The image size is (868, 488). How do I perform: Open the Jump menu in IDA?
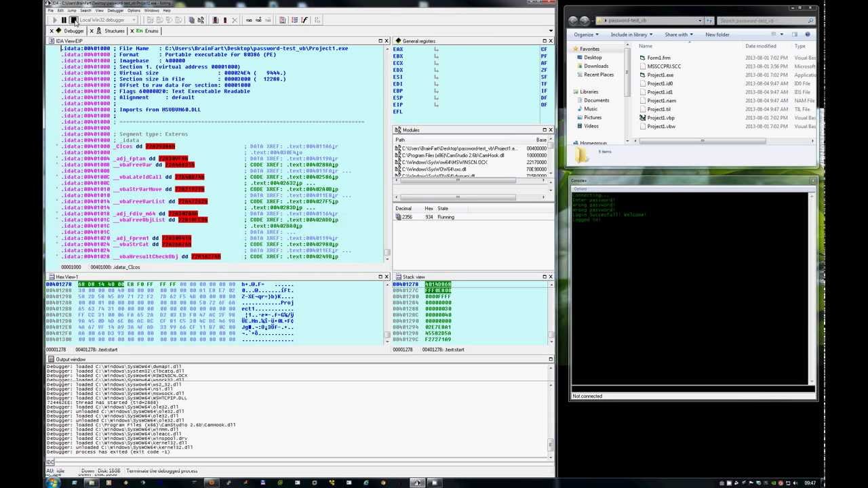pyautogui.click(x=72, y=11)
